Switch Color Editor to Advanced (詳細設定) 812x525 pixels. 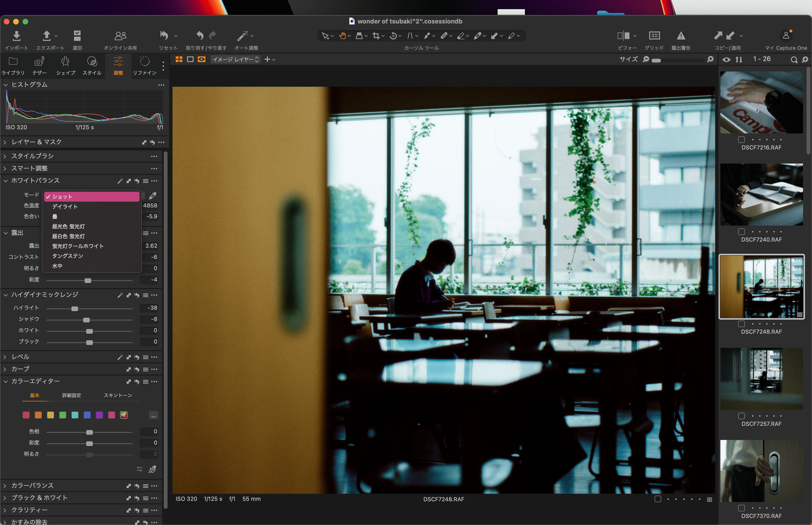(x=72, y=395)
